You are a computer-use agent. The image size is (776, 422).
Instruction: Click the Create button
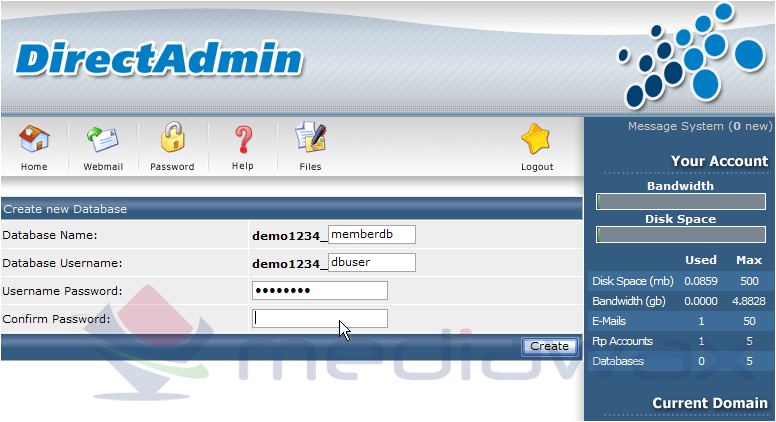[x=549, y=346]
